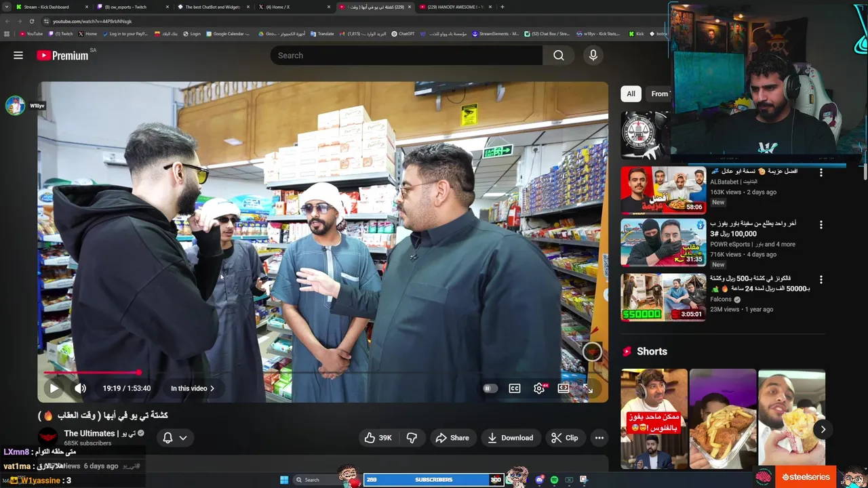Like the video with 39K likes

coord(378,438)
